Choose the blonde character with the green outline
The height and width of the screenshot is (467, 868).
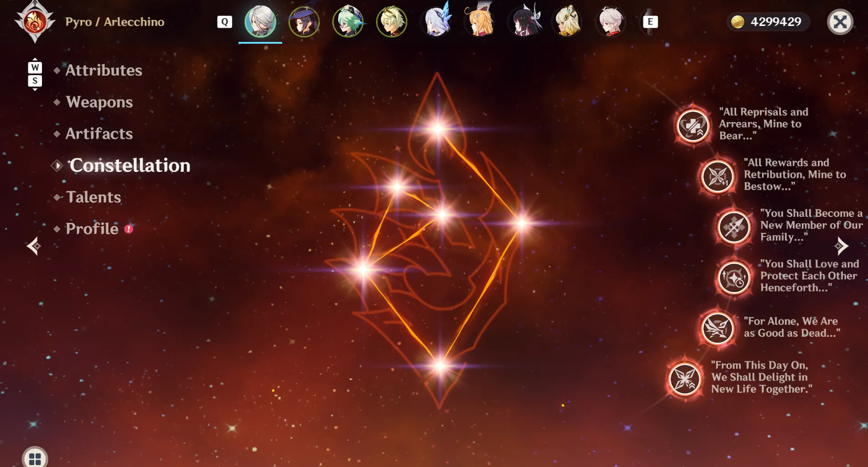pyautogui.click(x=392, y=21)
